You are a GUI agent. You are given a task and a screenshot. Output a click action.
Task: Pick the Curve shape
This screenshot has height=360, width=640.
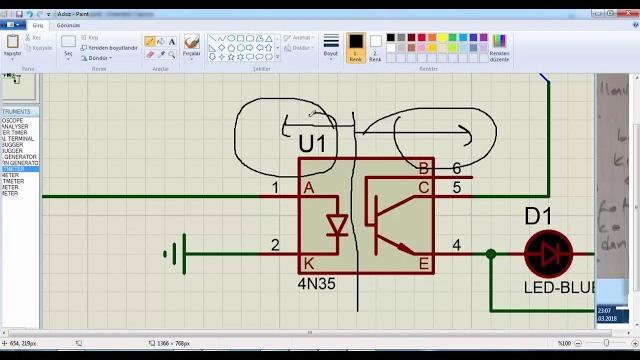pos(221,38)
